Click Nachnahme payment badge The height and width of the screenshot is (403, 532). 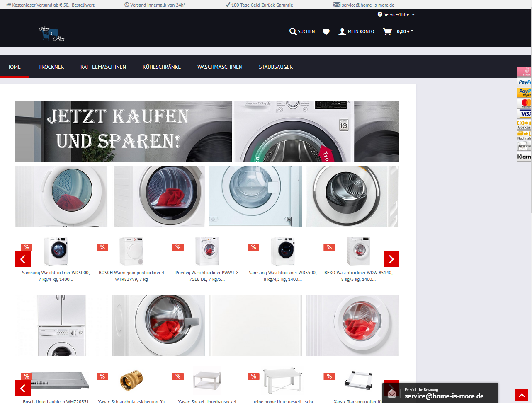click(x=524, y=135)
